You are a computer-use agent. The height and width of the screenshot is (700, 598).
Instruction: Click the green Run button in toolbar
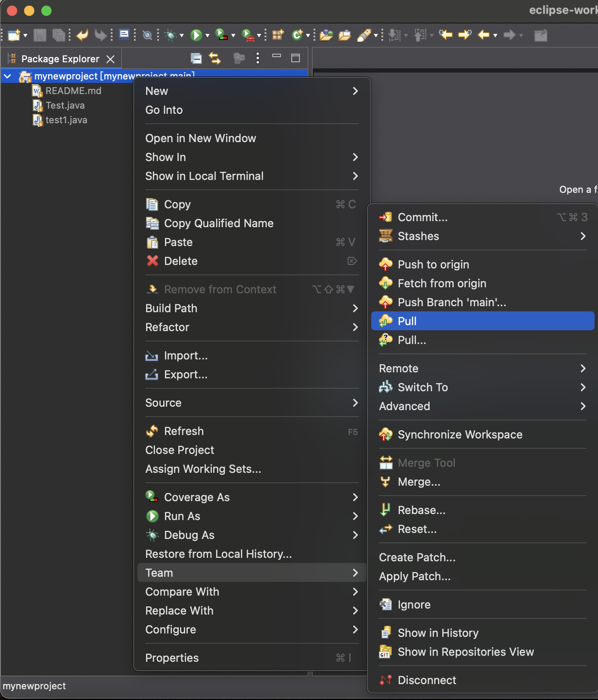[x=196, y=35]
